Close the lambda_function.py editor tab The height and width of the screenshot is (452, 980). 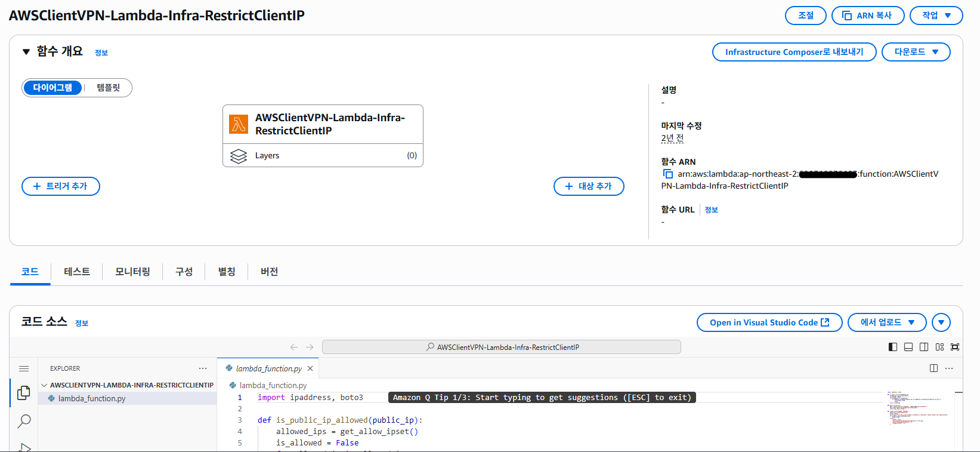tap(310, 368)
